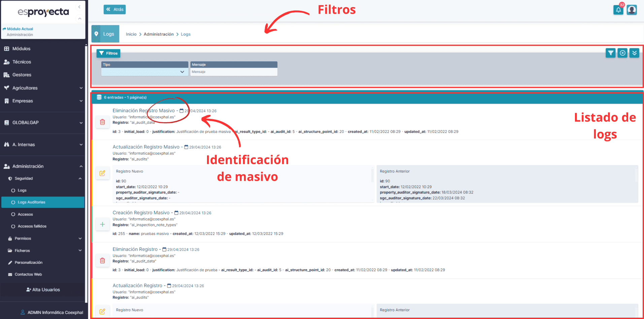Select the delete icon on Eliminación Registro Masivo entry
Screen dimensions: 644x319
coord(102,122)
